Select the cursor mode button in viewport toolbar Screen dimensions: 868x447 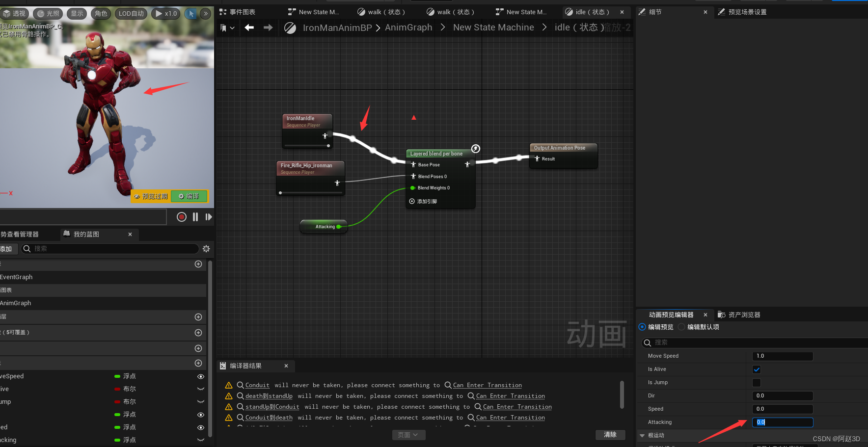191,14
